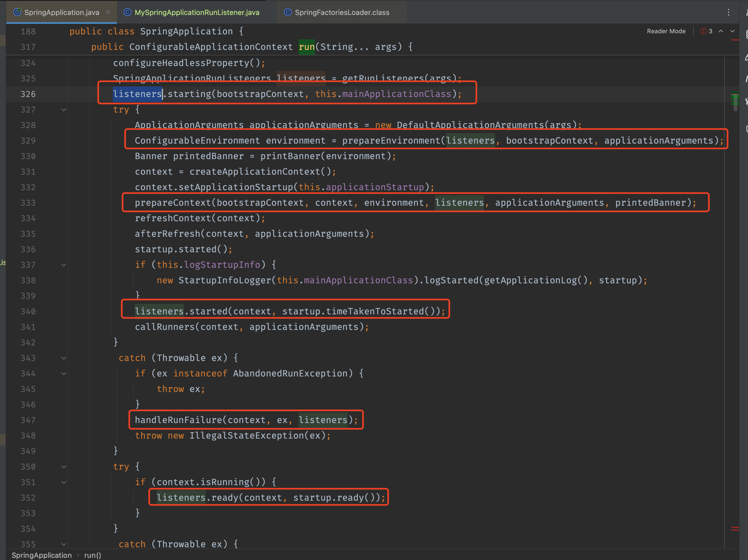Click createApplicationContext() on line 331
Viewport: 748px width, 560px height.
[x=260, y=172]
